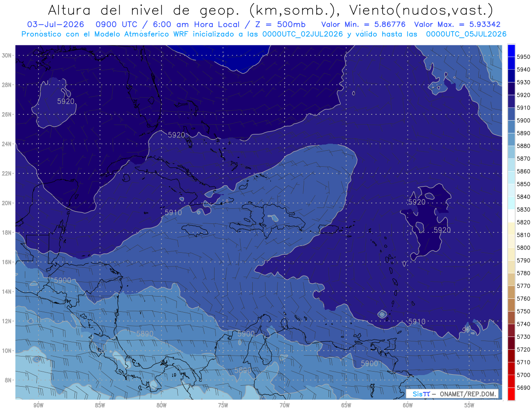Viewport: 532px width, 411px height.
Task: Click the 26N latitude axis label
Action: pos(7,114)
